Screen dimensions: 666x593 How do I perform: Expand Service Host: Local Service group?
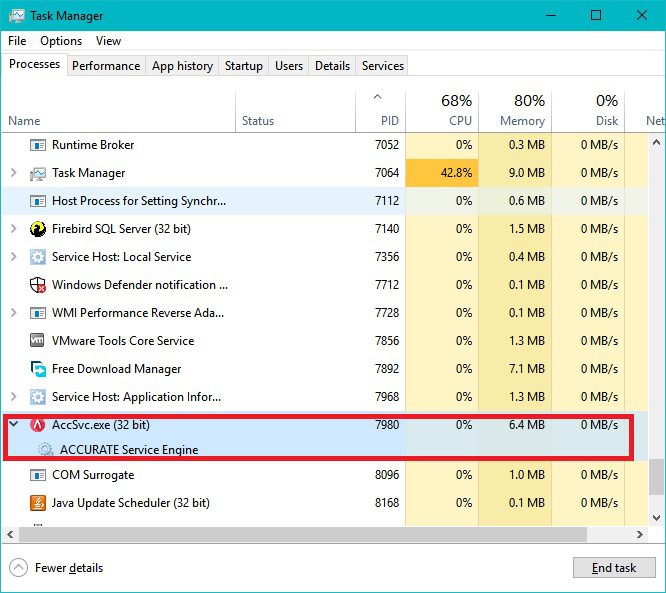point(14,257)
